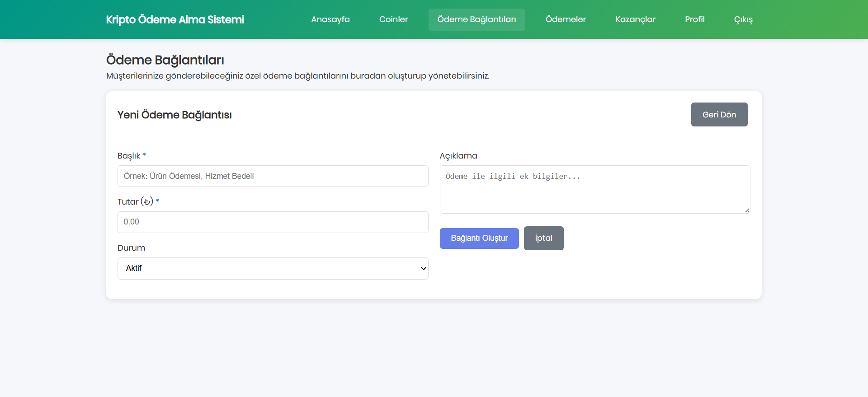Viewport: 868px width, 397px height.
Task: Cancel with the İptal button
Action: point(543,238)
